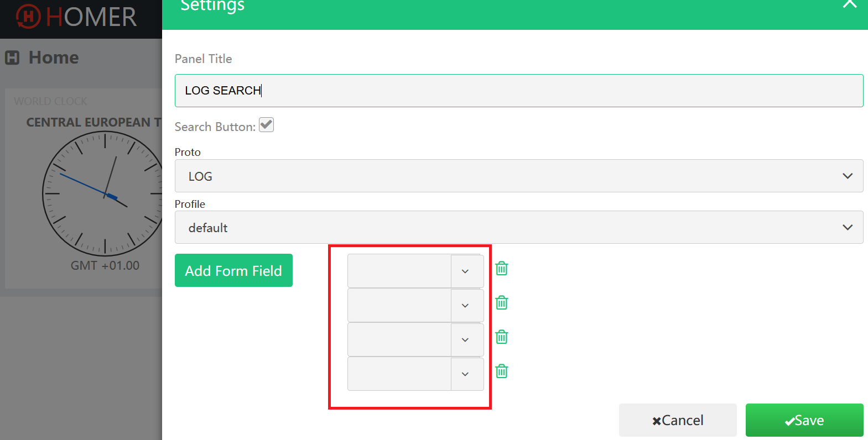Click inside the Panel Title field
The height and width of the screenshot is (440, 868).
tap(519, 91)
